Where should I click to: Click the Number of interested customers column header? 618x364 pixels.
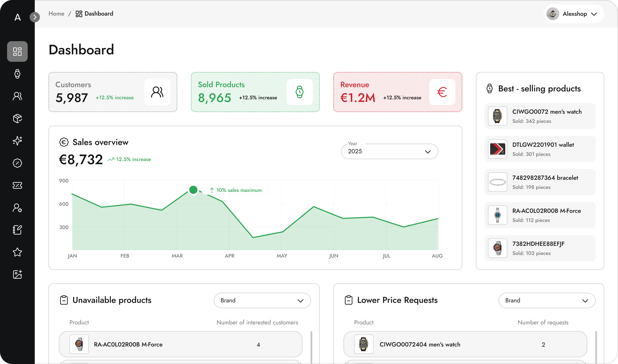pyautogui.click(x=257, y=323)
